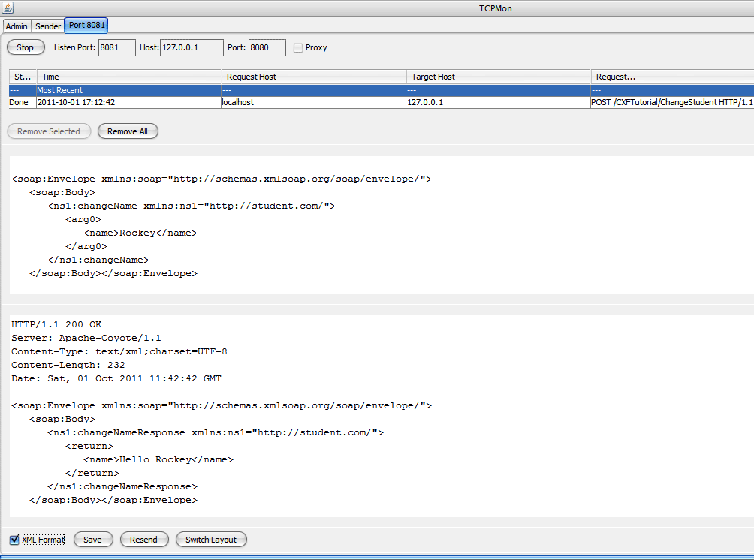Enable the Proxy checkbox
This screenshot has height=560, width=754.
(x=298, y=48)
